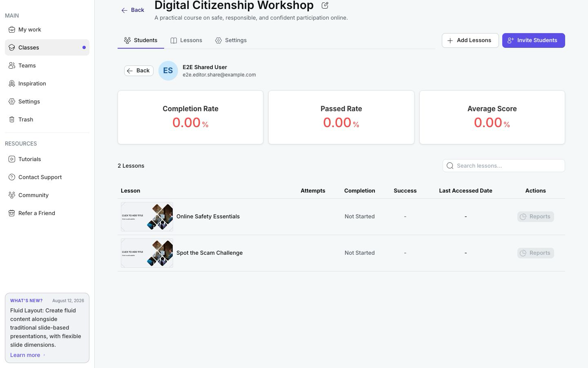Image resolution: width=588 pixels, height=368 pixels.
Task: Open Inspiration in the sidebar
Action: point(47,83)
